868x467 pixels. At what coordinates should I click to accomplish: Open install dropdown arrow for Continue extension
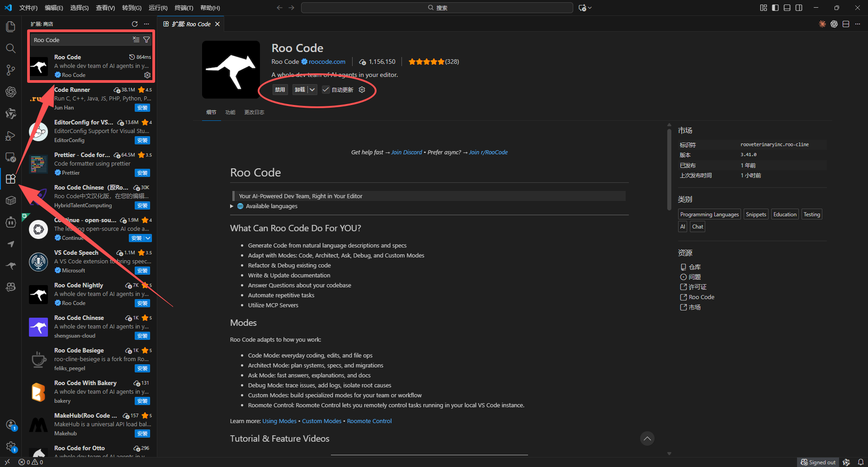coord(148,238)
